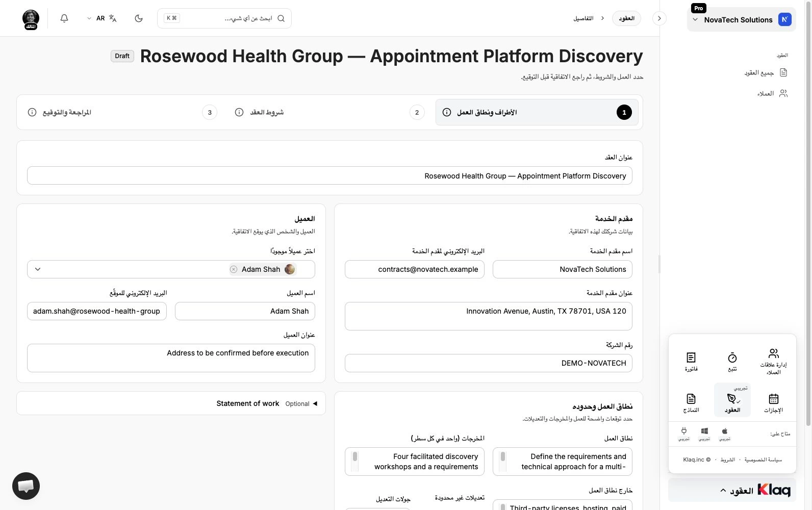812x510 pixels.
Task: Open NovaTech Solutions workspace switcher
Action: coord(741,20)
